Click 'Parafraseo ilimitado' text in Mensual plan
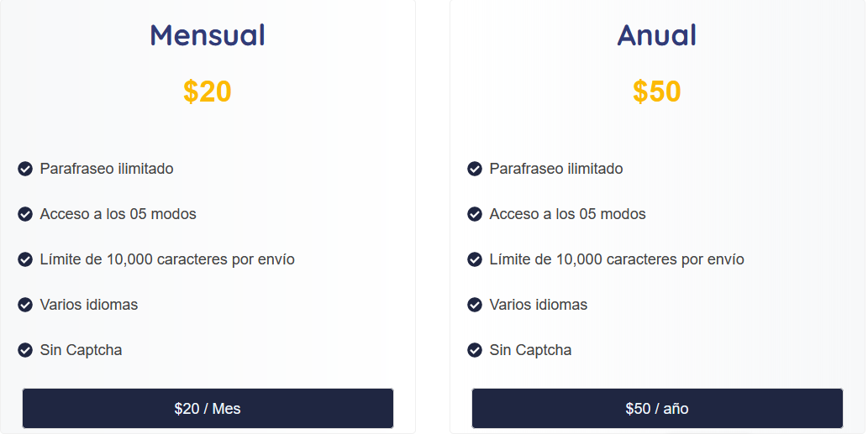This screenshot has width=868, height=434. coord(106,169)
